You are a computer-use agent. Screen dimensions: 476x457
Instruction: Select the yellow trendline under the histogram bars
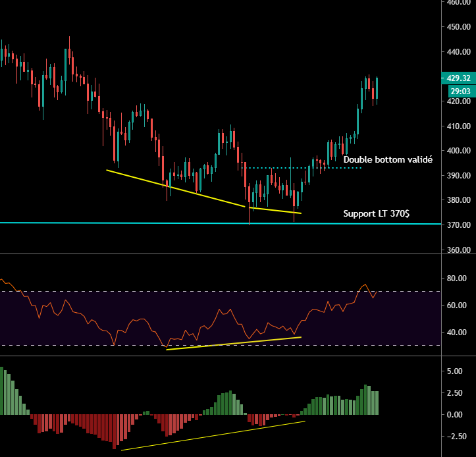(211, 435)
